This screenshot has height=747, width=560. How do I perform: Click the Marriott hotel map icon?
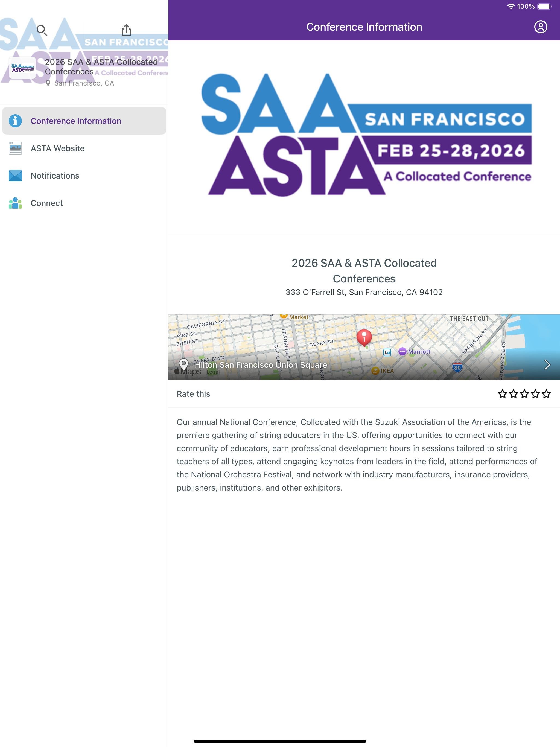pyautogui.click(x=402, y=352)
